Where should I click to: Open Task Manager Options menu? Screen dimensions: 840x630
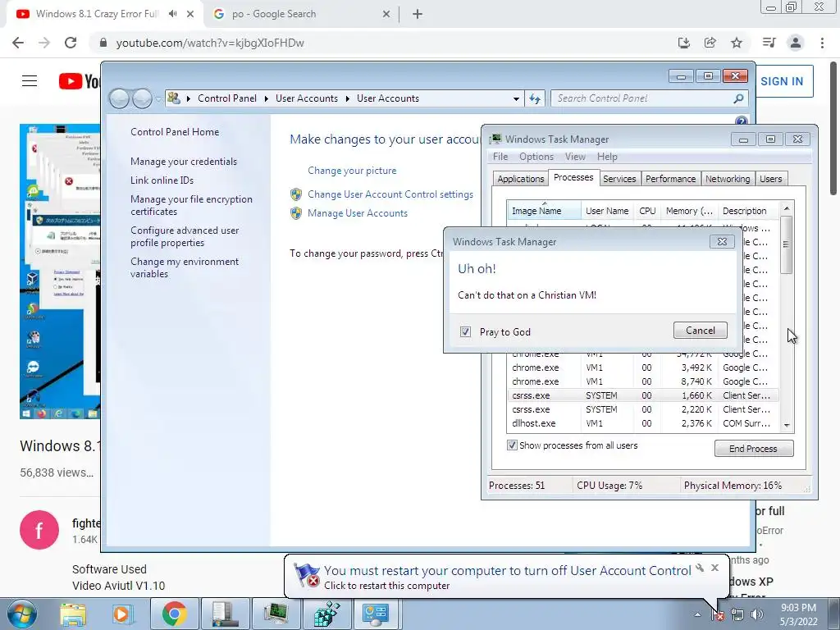[x=536, y=157]
